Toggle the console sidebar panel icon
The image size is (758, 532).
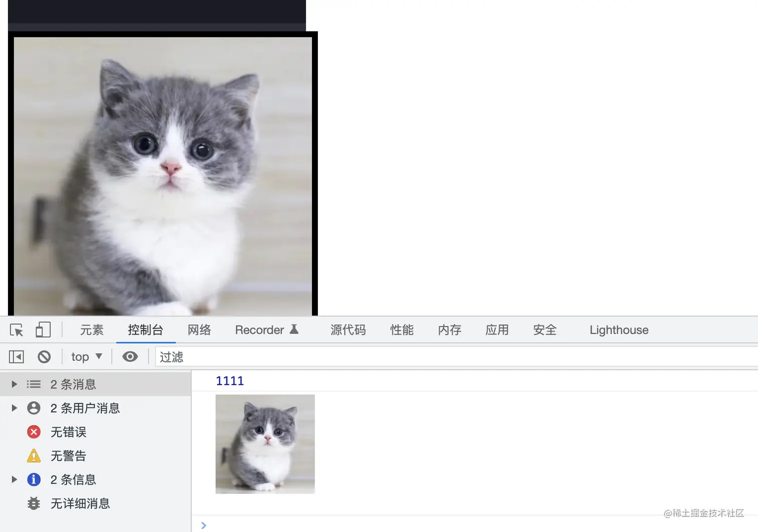coord(16,357)
